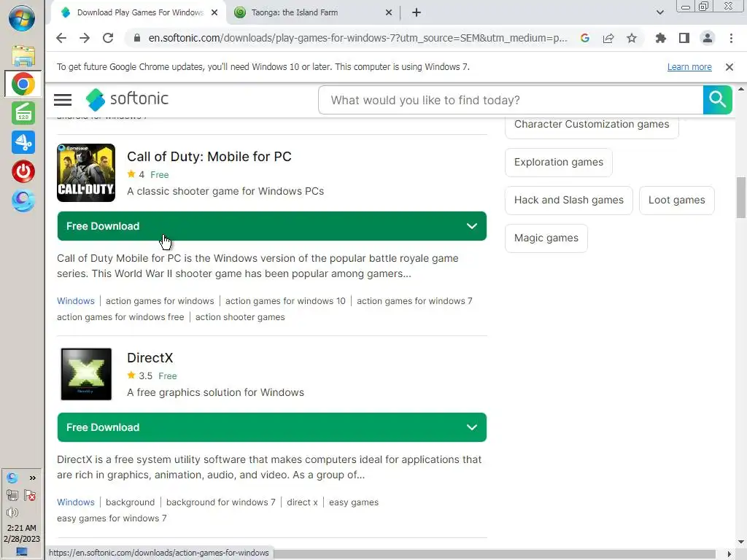This screenshot has width=747, height=560.
Task: Open action games for windows 10 link
Action: (285, 301)
